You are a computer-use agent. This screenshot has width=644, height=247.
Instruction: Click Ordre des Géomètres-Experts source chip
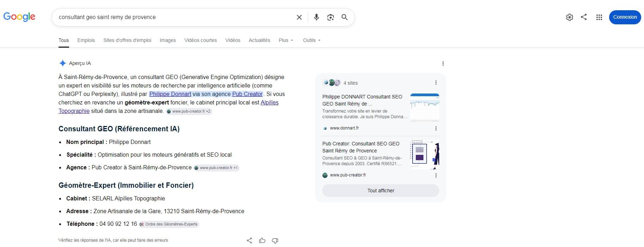[x=169, y=224]
